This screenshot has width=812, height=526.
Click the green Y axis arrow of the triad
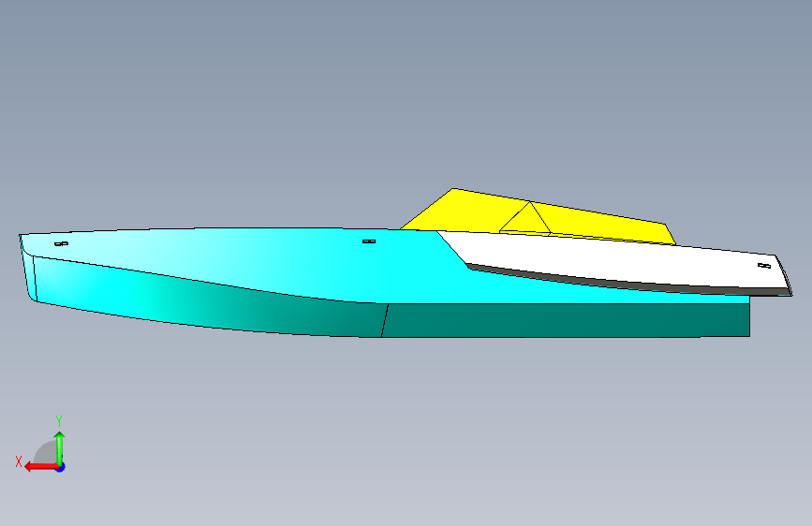pyautogui.click(x=60, y=447)
